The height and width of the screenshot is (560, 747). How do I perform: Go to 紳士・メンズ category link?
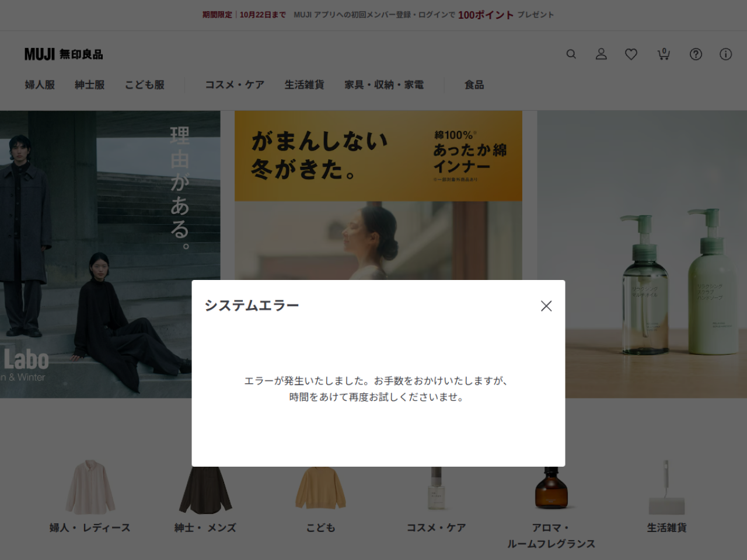point(205,528)
